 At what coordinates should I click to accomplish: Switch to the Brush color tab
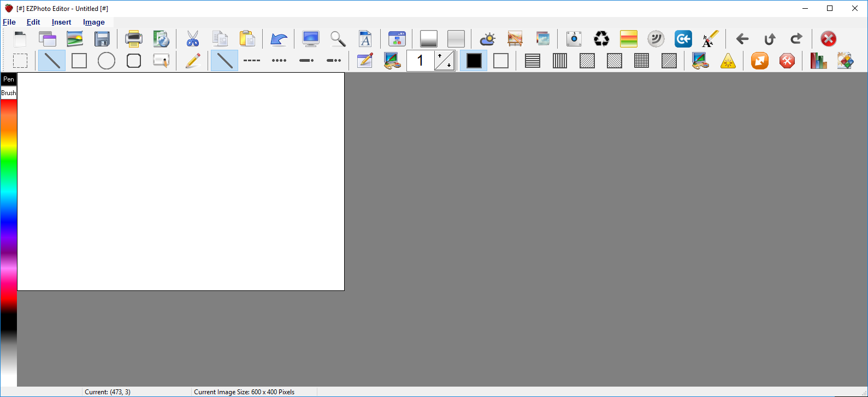pos(9,93)
